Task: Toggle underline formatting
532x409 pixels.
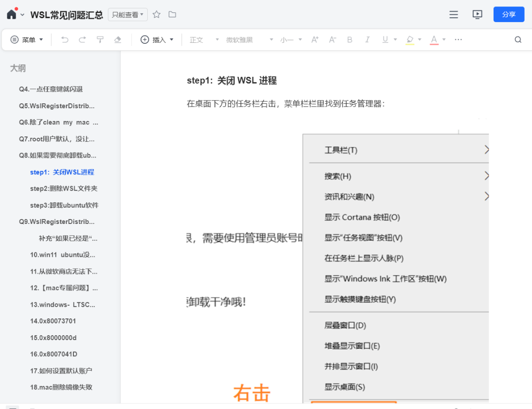Action: [385, 40]
